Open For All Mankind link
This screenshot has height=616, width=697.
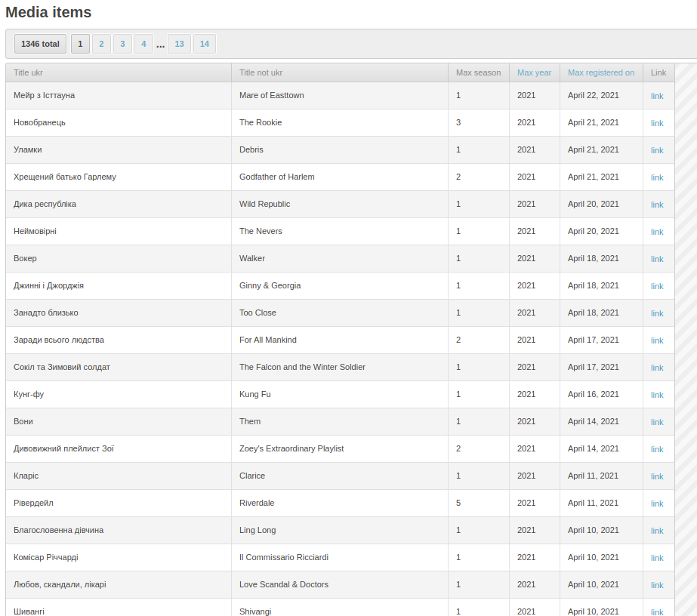(x=657, y=340)
